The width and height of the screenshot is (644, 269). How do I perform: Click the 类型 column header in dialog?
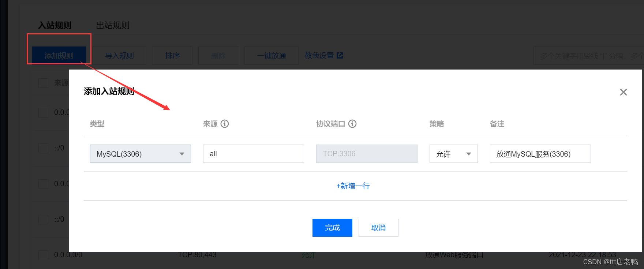coord(97,124)
